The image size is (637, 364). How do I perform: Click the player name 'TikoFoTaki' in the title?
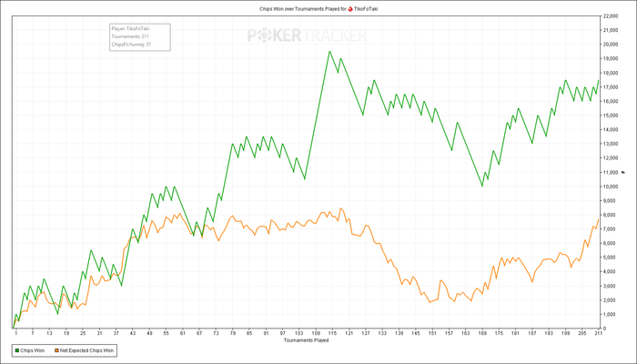pyautogui.click(x=365, y=8)
